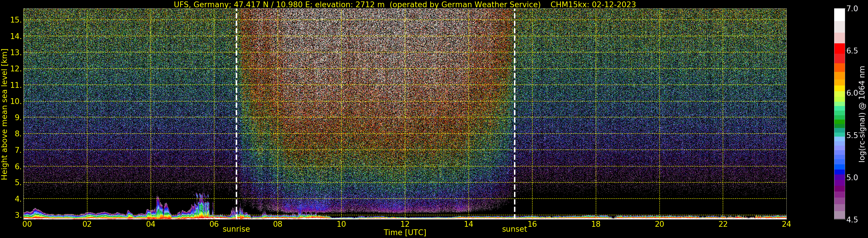
Task: Click the green segment of the colorbar
Action: [839, 121]
